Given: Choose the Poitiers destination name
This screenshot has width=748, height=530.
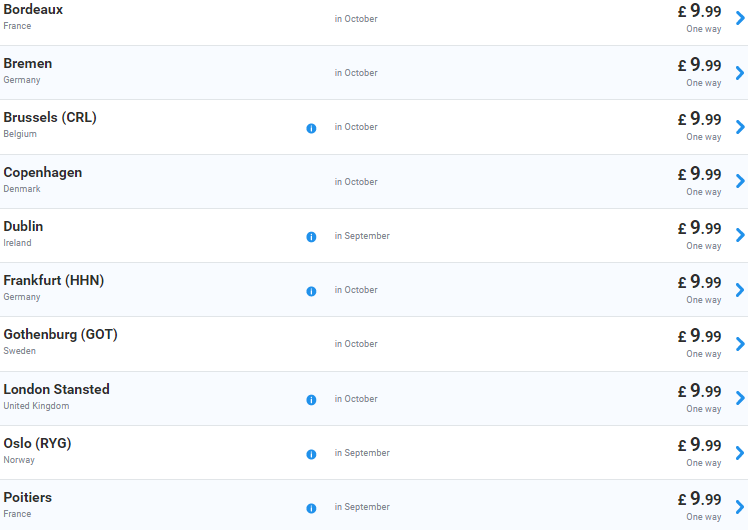Looking at the screenshot, I should pyautogui.click(x=28, y=497).
